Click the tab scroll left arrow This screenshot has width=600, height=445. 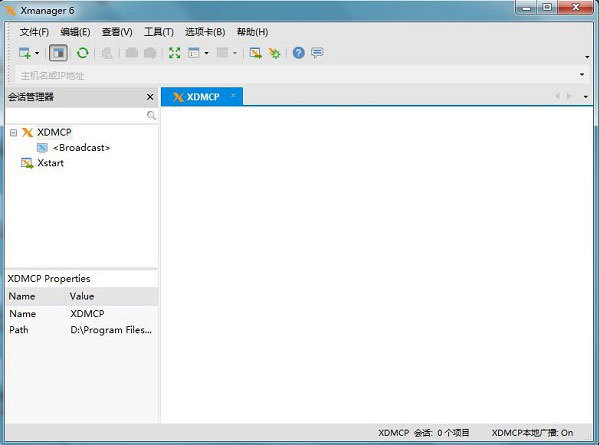point(558,96)
